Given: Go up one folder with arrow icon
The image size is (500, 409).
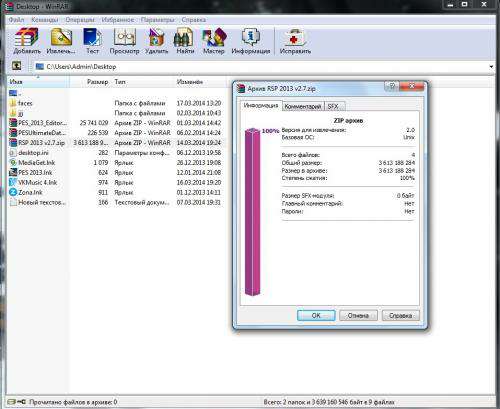Looking at the screenshot, I should click(x=16, y=65).
